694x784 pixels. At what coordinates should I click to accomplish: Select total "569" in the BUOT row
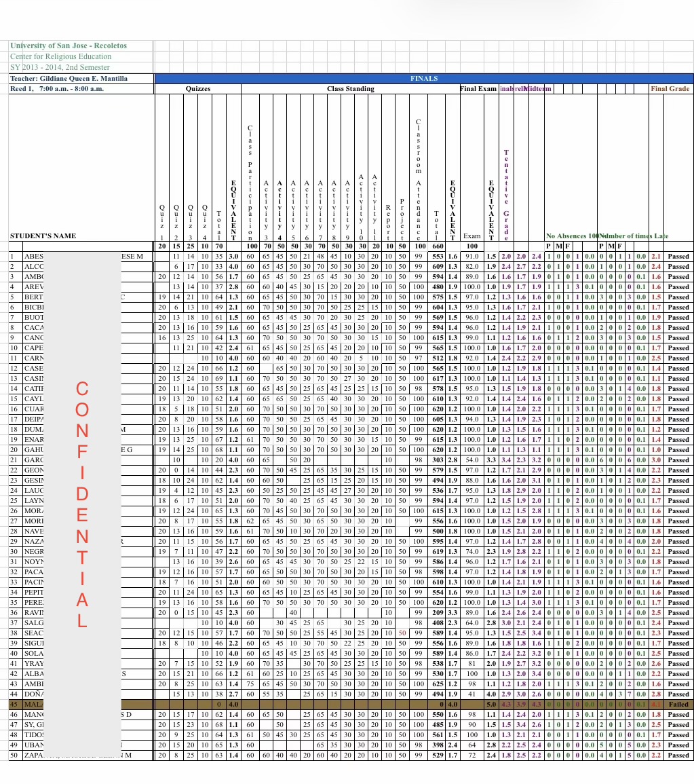coord(438,318)
